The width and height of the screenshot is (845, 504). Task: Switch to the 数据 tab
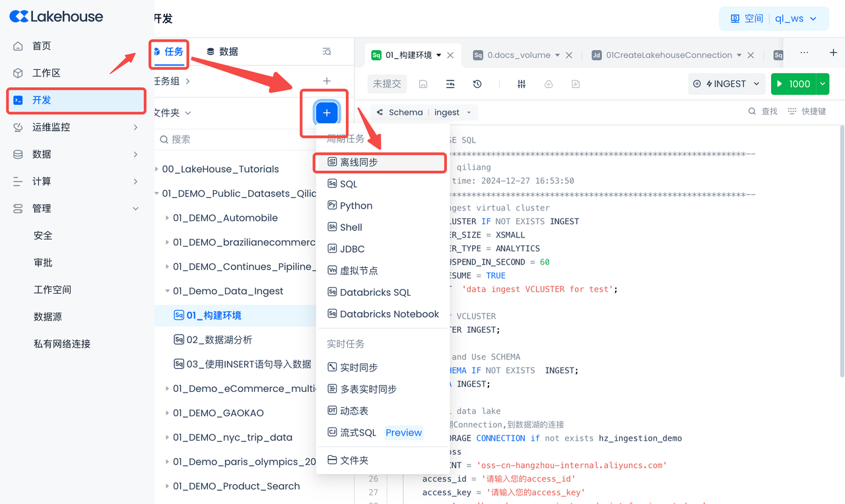pos(222,51)
